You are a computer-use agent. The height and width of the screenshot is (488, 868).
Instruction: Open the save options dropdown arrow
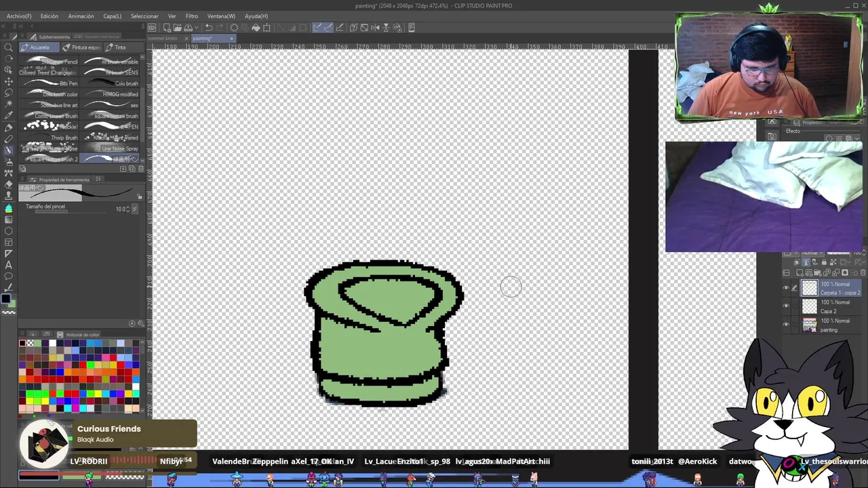(x=195, y=28)
